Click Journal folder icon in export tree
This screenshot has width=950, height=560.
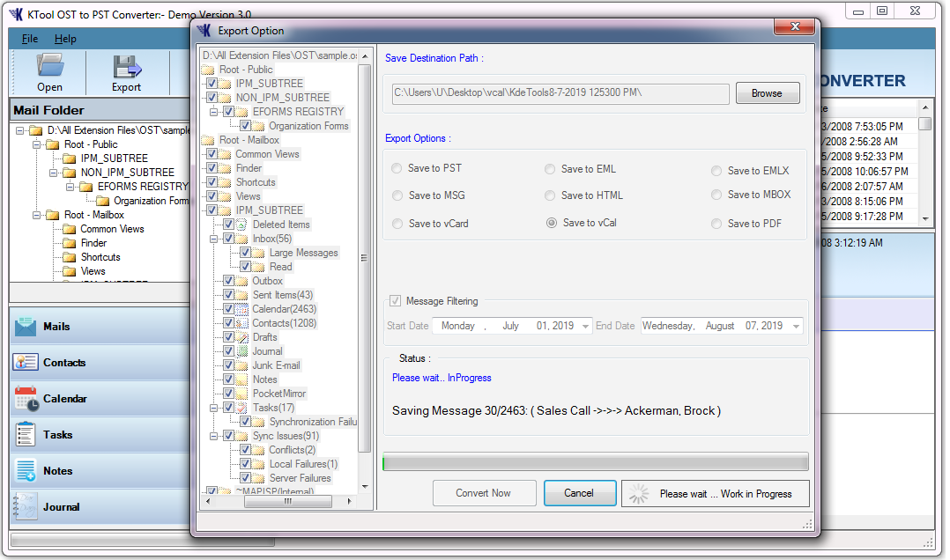pos(241,351)
